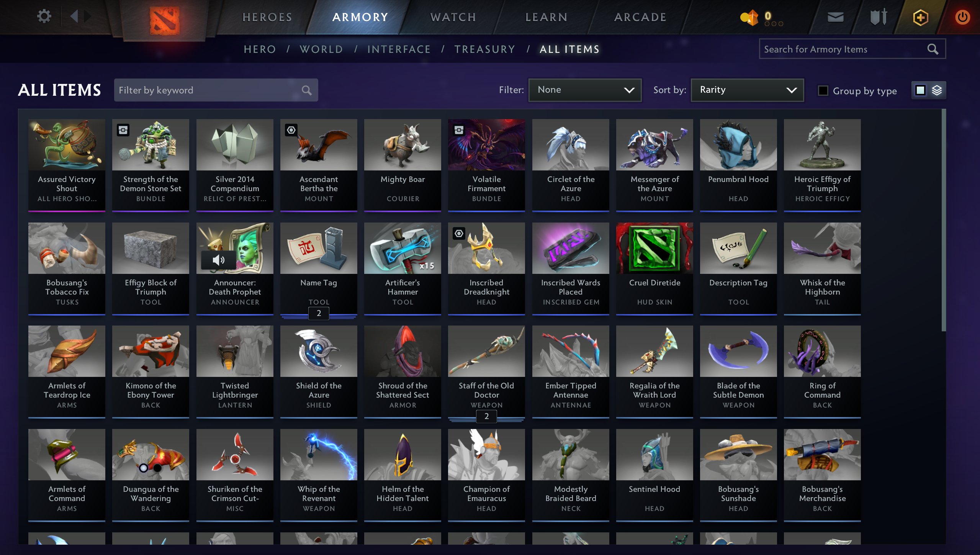Open the mail envelope icon

pos(835,17)
